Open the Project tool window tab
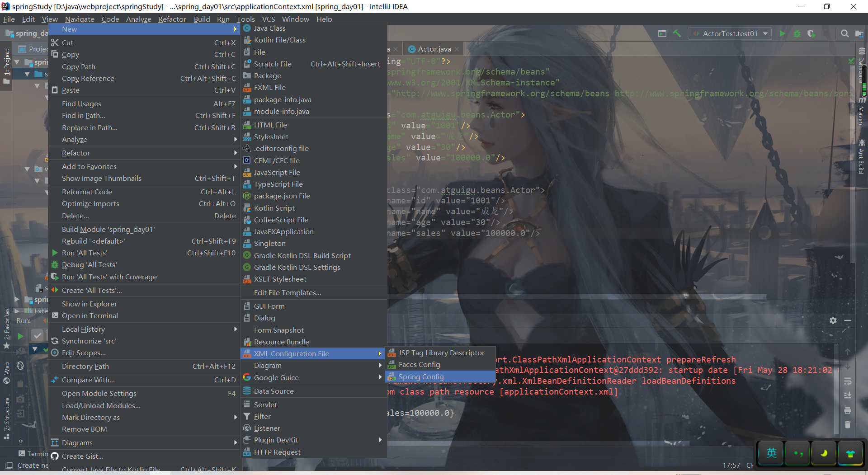868x475 pixels. (x=6, y=66)
